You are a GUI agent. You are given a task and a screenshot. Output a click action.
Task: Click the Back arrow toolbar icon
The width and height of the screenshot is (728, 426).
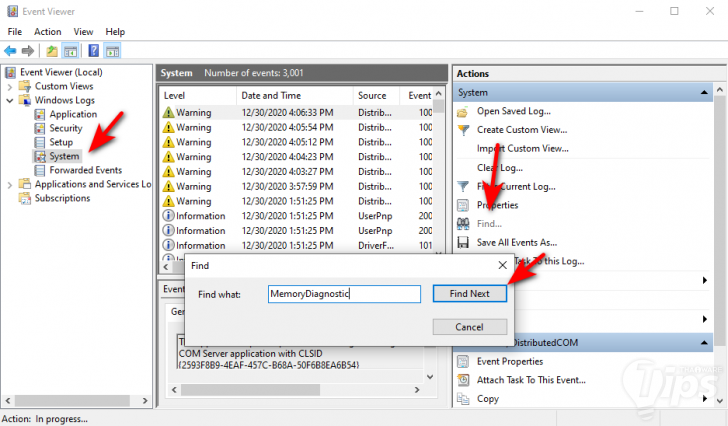click(10, 51)
